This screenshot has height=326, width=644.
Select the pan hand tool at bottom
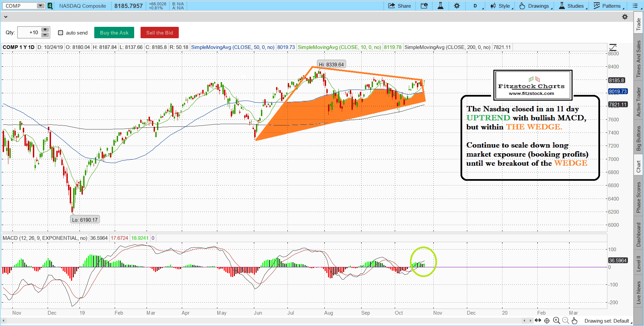pos(575,321)
